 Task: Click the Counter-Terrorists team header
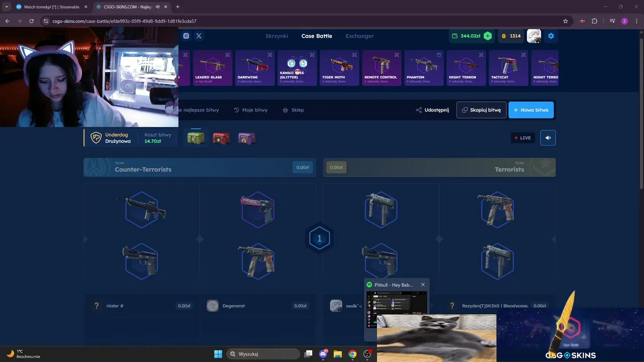pyautogui.click(x=200, y=167)
